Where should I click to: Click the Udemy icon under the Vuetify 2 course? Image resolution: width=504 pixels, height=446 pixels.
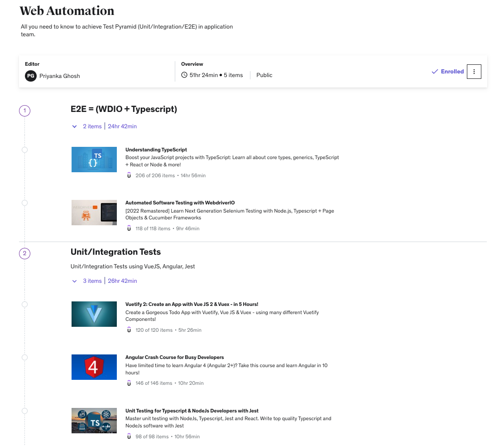(x=129, y=330)
